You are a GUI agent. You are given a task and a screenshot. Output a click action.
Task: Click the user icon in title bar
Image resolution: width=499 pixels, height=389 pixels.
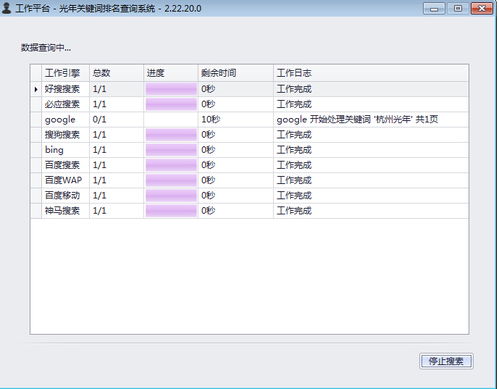(x=6, y=8)
